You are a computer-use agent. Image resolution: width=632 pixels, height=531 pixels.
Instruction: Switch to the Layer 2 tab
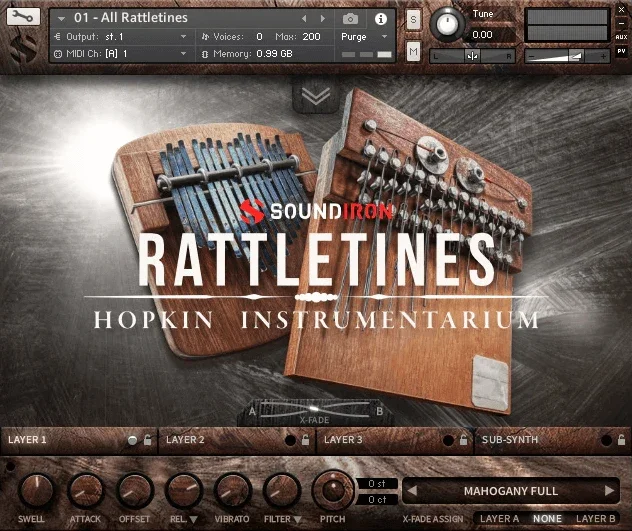point(237,440)
